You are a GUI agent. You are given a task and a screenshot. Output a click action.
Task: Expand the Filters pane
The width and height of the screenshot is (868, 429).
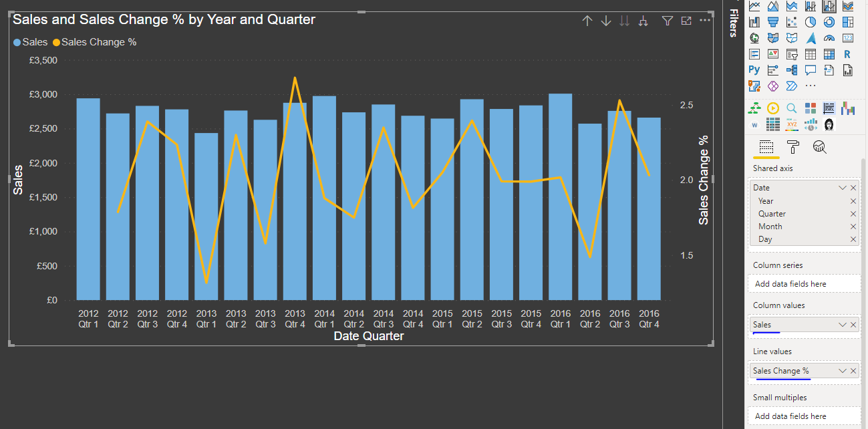(733, 23)
